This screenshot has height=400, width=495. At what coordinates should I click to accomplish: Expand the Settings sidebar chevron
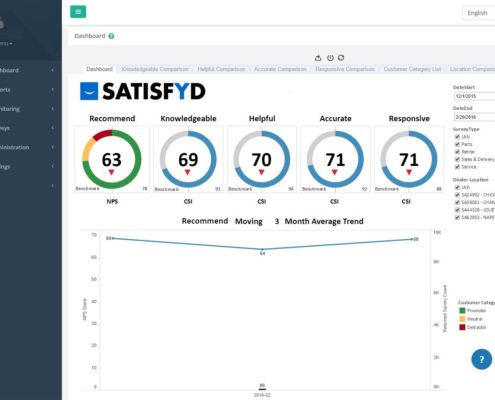coord(53,166)
